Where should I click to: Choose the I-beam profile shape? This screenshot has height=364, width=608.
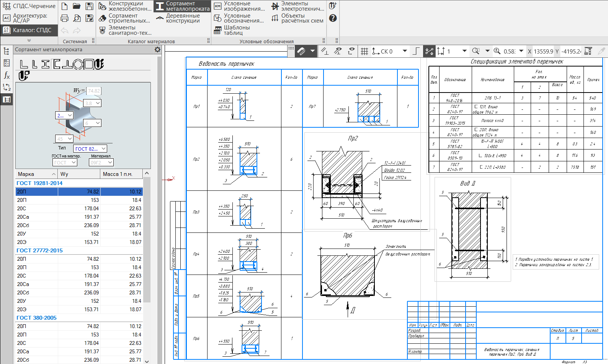coord(46,64)
